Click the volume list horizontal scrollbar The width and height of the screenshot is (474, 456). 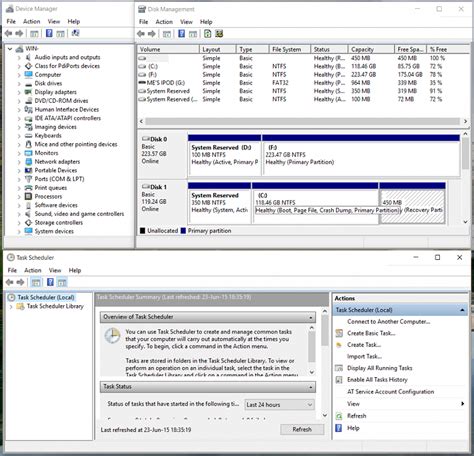(x=303, y=121)
